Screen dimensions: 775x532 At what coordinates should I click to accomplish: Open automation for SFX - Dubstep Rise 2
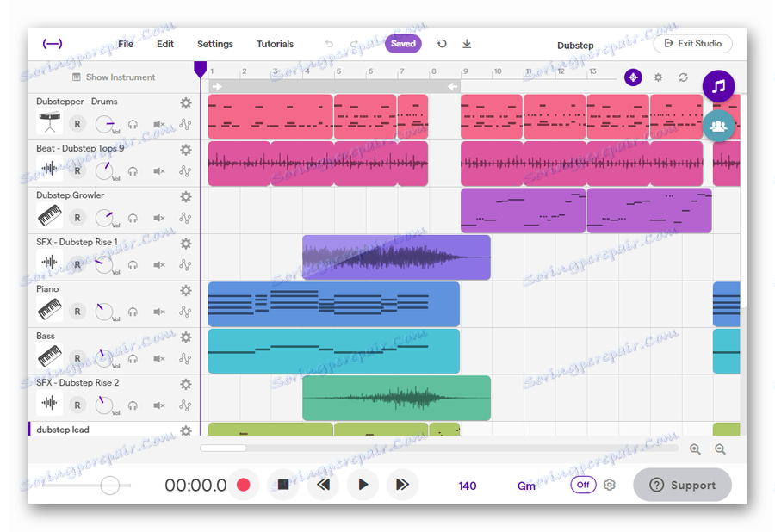(x=185, y=405)
